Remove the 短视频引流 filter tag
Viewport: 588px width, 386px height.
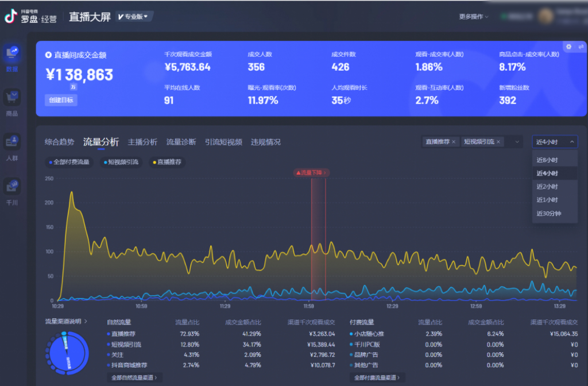pos(498,142)
